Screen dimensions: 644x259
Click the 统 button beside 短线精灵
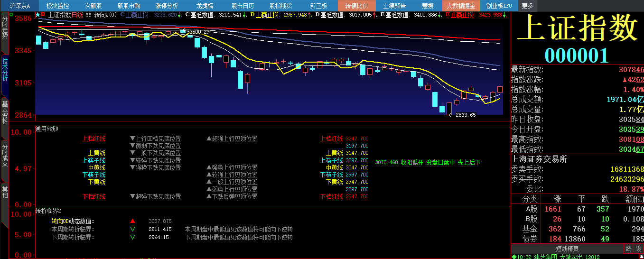[x=628, y=249]
